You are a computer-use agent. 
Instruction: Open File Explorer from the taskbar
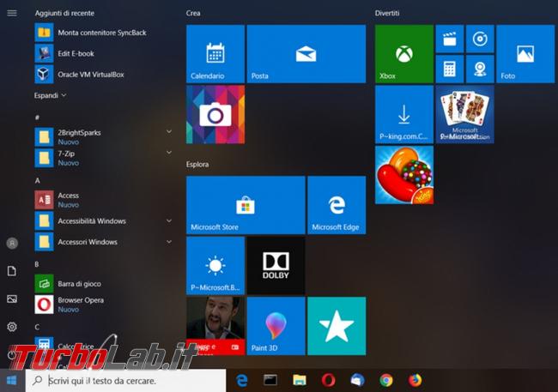[x=300, y=381]
